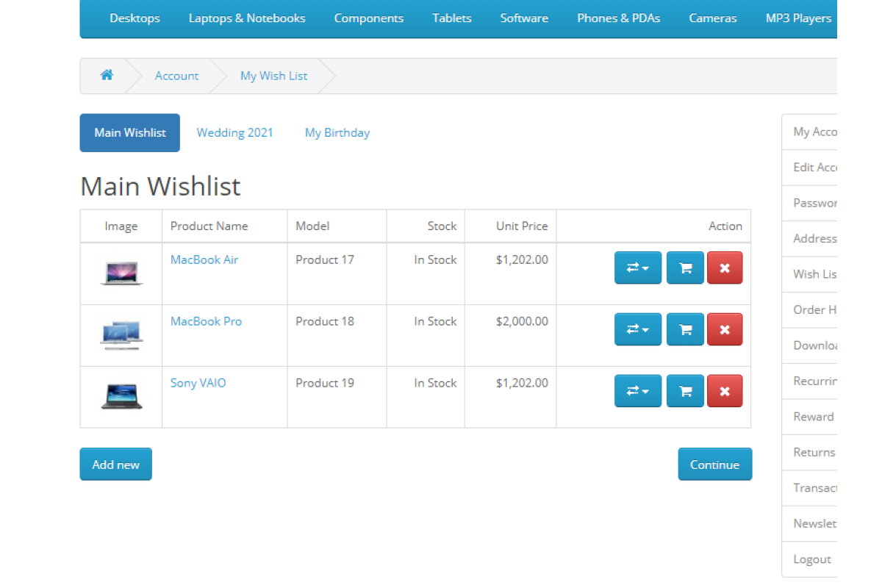This screenshot has height=588, width=882.
Task: Open move dropdown for MacBook Air
Action: (637, 268)
